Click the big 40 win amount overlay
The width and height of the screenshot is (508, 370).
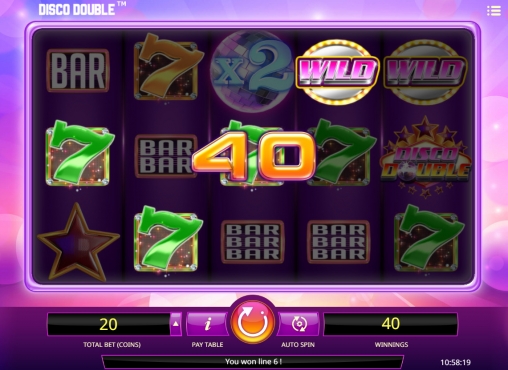[x=253, y=156]
